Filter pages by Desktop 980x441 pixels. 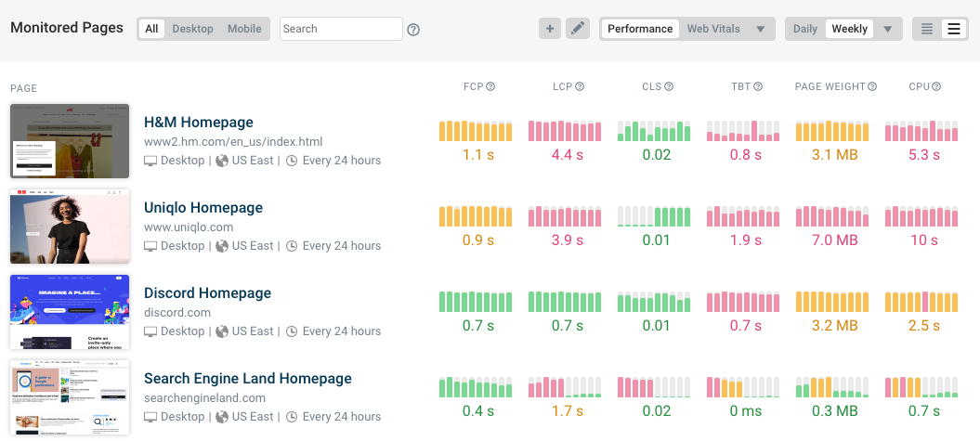point(192,29)
